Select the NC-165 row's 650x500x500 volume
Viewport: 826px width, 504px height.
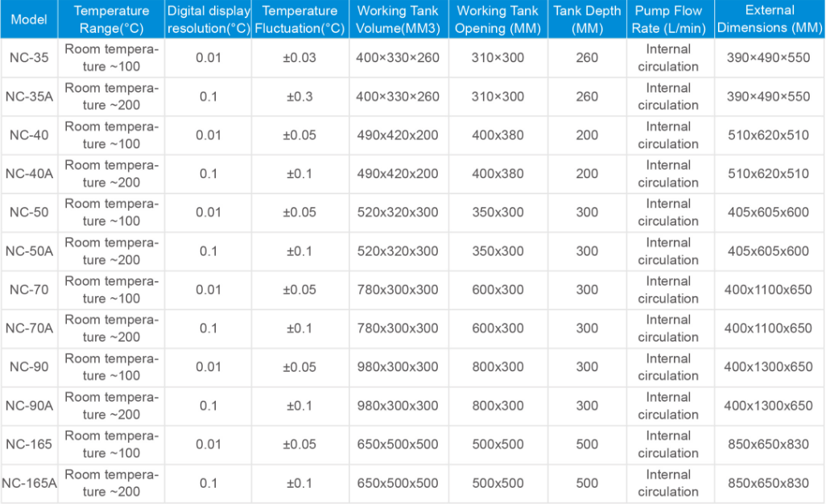tap(398, 444)
